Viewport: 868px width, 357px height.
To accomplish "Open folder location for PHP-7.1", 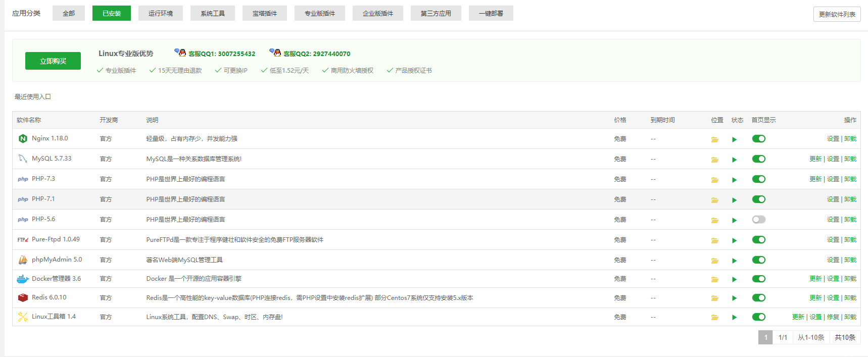I will click(714, 200).
